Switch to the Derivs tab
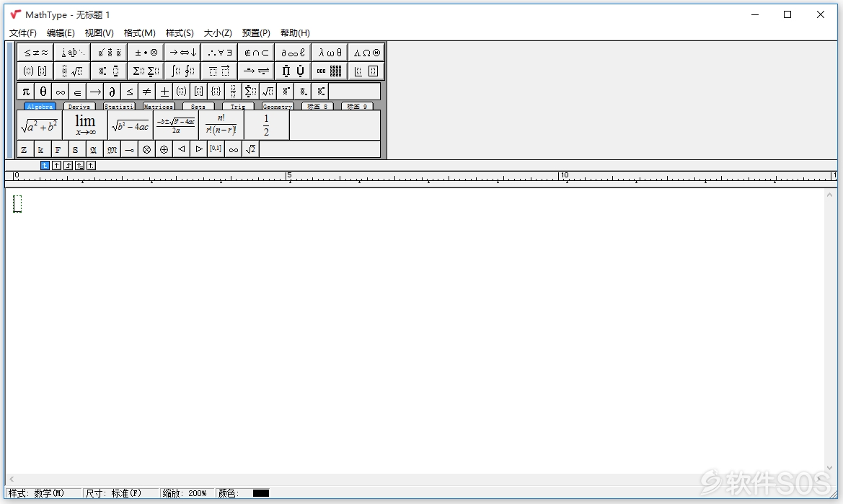 (x=79, y=107)
